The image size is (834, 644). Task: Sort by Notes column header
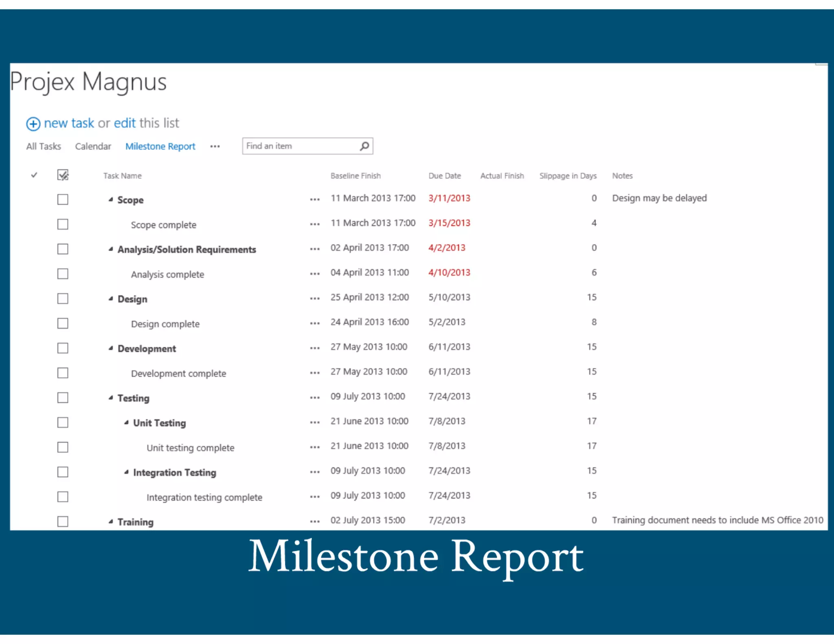coord(622,176)
